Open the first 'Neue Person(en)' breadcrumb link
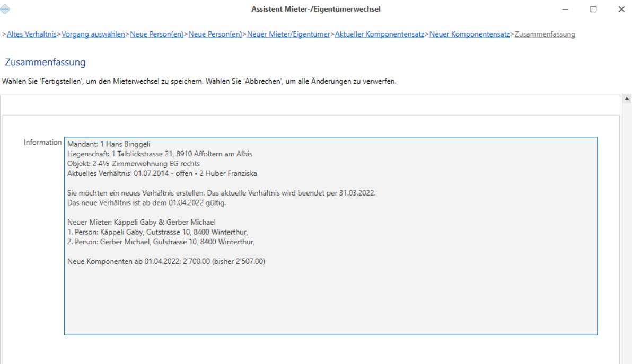The height and width of the screenshot is (364, 632). click(156, 34)
